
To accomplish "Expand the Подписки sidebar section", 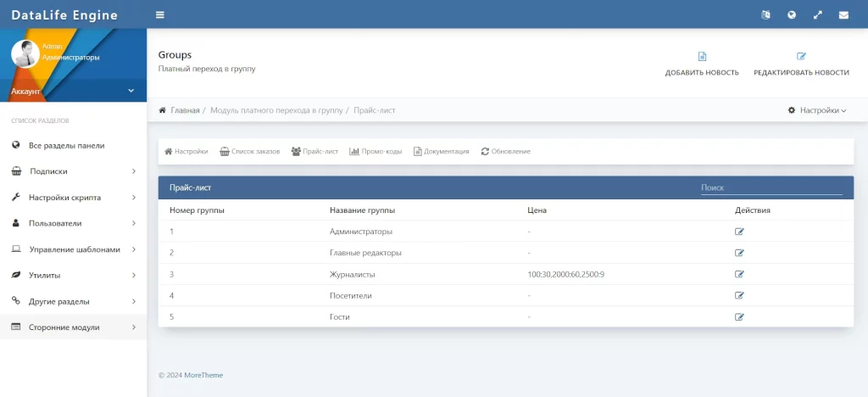I will (x=134, y=171).
